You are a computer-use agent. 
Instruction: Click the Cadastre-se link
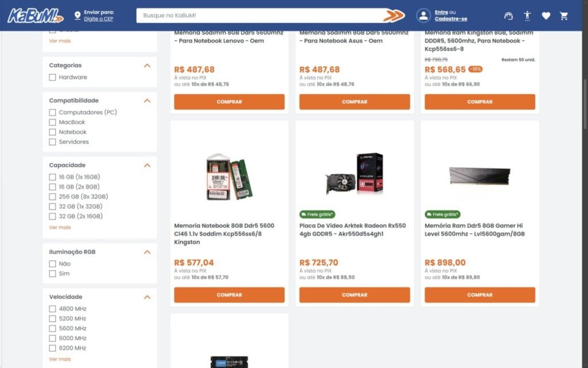(x=451, y=19)
